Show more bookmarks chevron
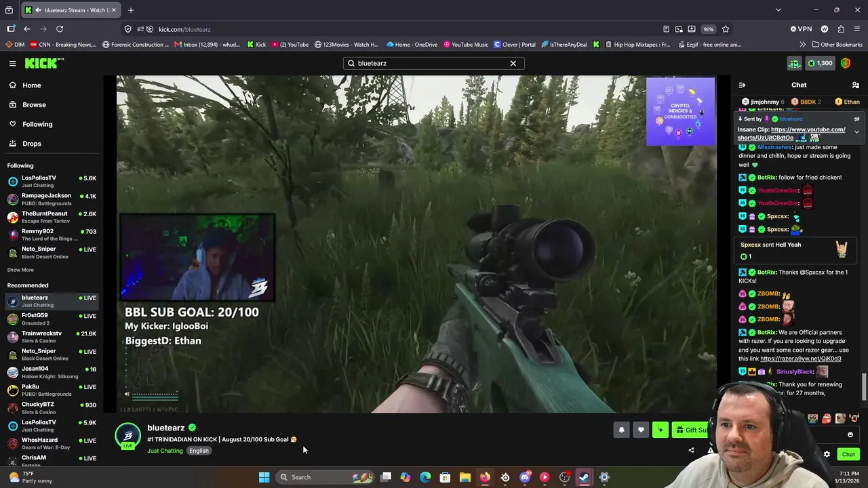Viewport: 868px width, 488px height. [803, 45]
